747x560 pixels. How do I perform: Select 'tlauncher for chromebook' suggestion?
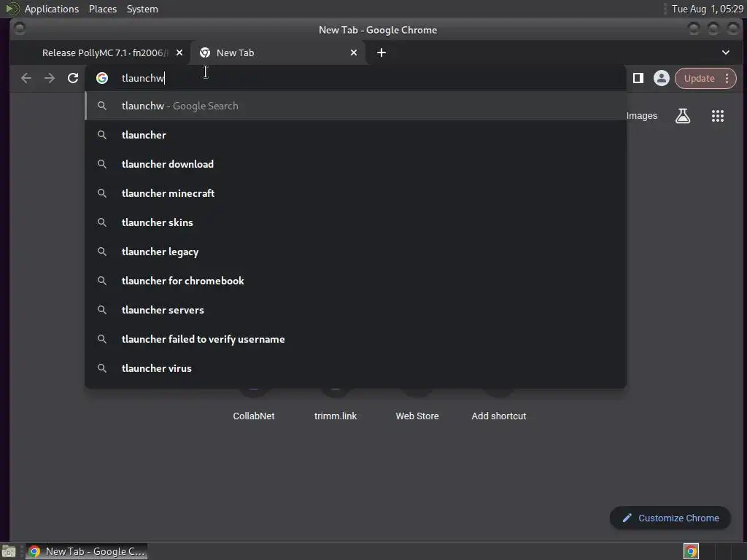[x=355, y=281]
